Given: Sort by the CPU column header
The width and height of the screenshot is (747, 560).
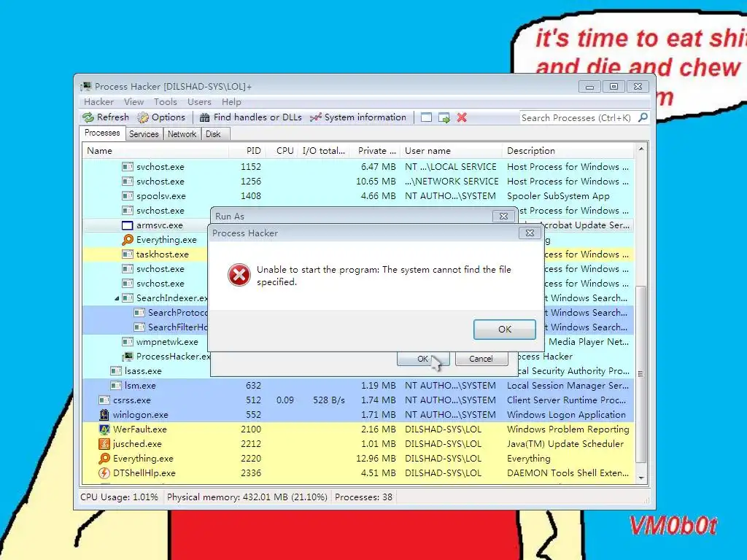Looking at the screenshot, I should click(282, 150).
